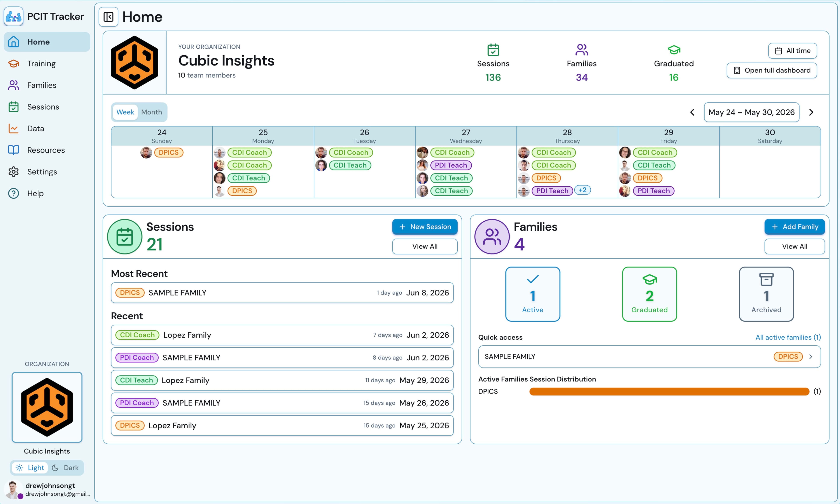Open the May 24 – May 30 date picker

coord(751,112)
